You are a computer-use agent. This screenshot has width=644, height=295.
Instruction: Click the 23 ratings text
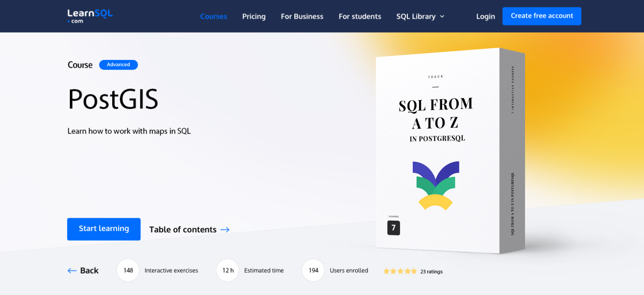point(432,272)
